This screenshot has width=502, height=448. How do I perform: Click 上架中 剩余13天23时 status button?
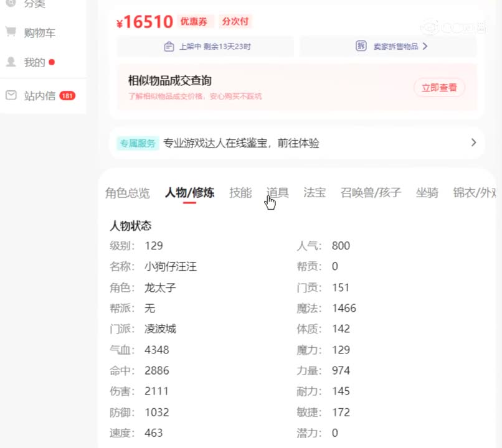(x=206, y=47)
